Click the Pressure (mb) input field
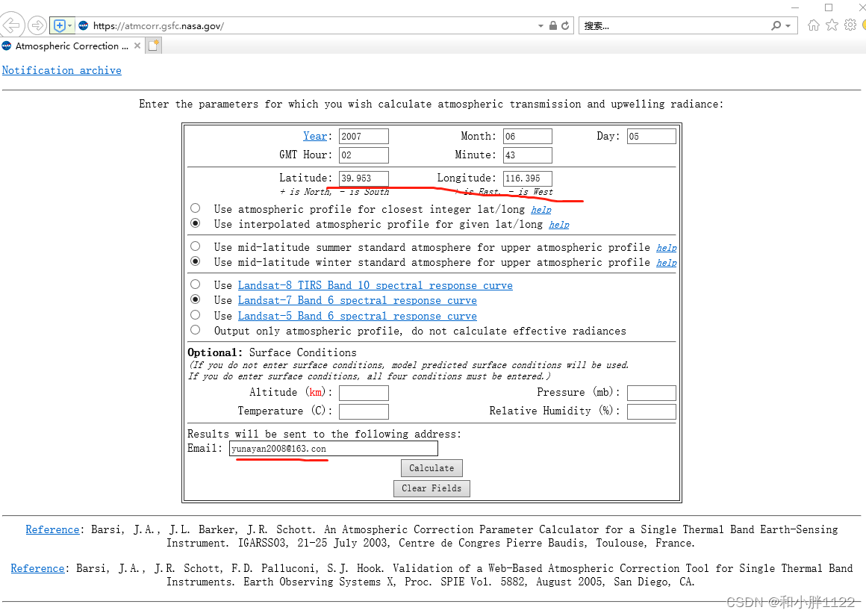This screenshot has width=866, height=616. (x=651, y=393)
